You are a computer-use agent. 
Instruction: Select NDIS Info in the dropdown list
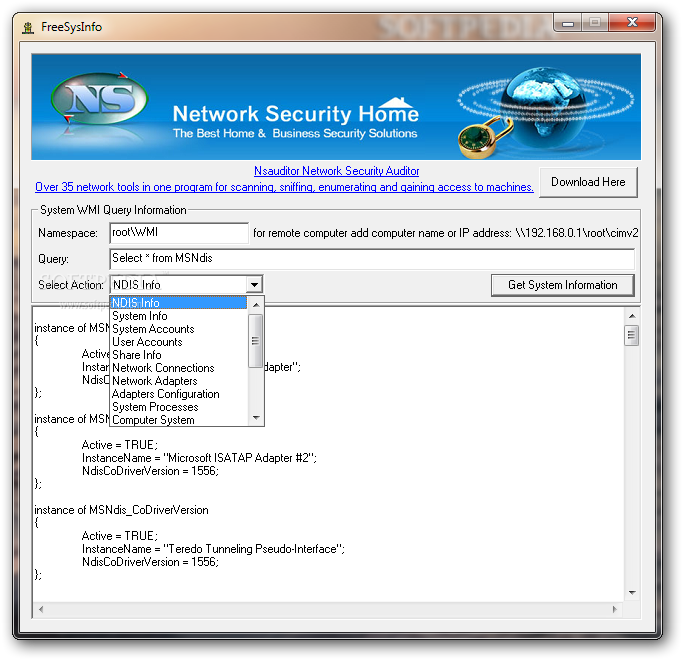(179, 303)
